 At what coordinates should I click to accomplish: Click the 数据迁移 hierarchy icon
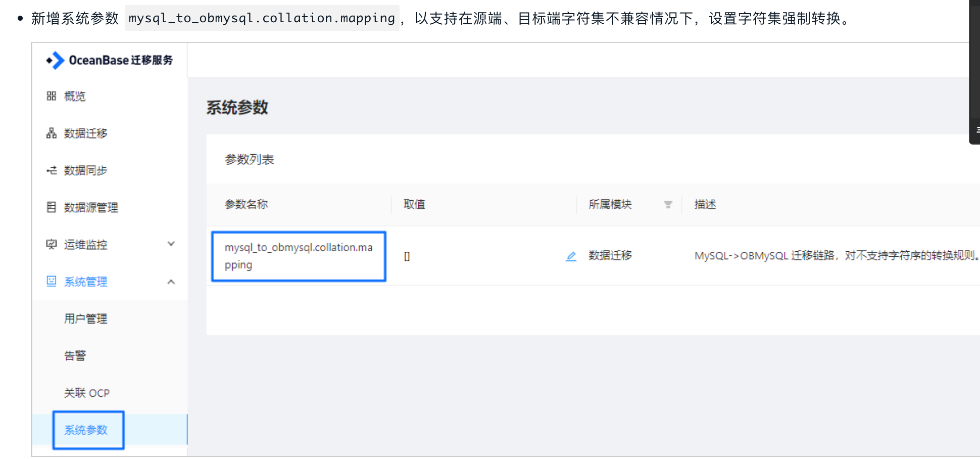52,133
